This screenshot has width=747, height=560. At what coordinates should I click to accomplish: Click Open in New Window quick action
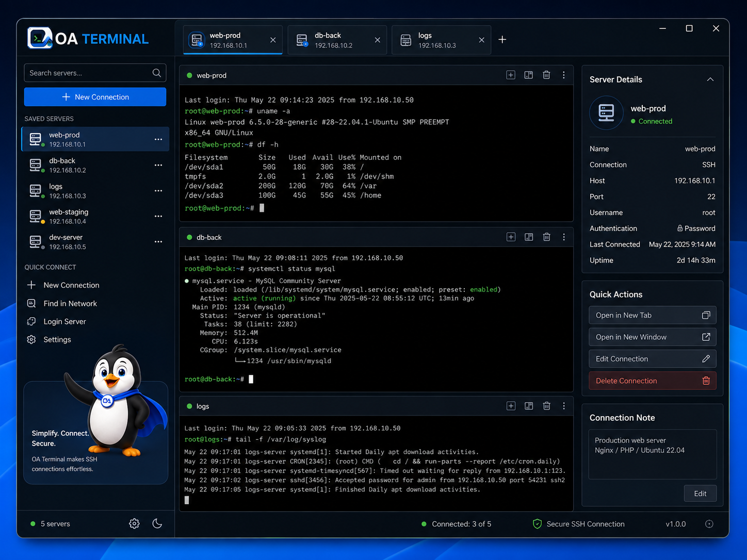point(653,337)
